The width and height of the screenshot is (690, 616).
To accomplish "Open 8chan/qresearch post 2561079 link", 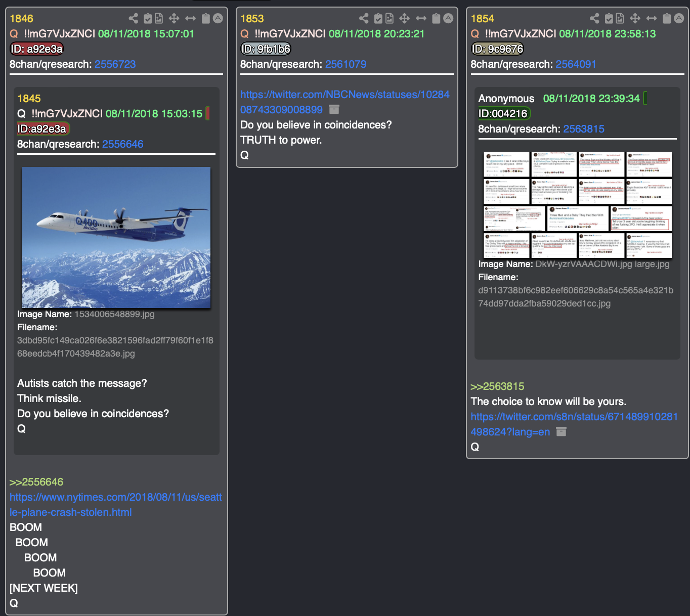I will point(346,64).
